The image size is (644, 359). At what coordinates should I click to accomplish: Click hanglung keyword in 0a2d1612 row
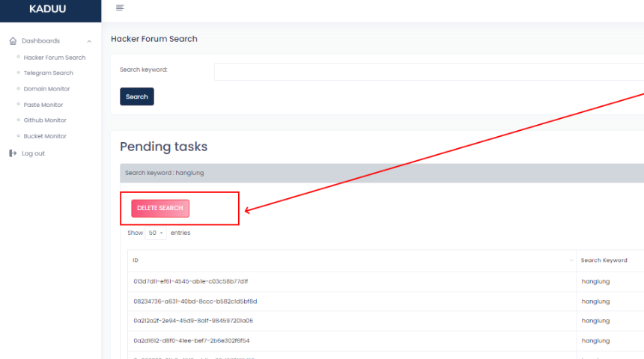(x=595, y=340)
